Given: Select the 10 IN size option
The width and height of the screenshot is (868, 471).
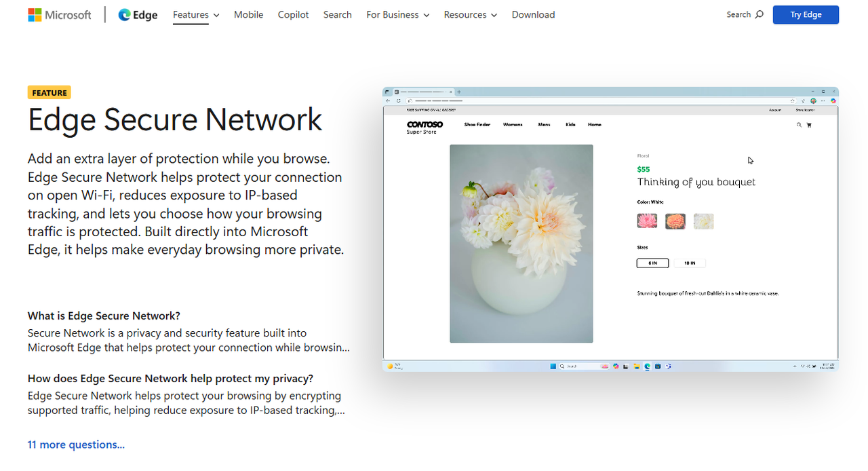Looking at the screenshot, I should [690, 263].
